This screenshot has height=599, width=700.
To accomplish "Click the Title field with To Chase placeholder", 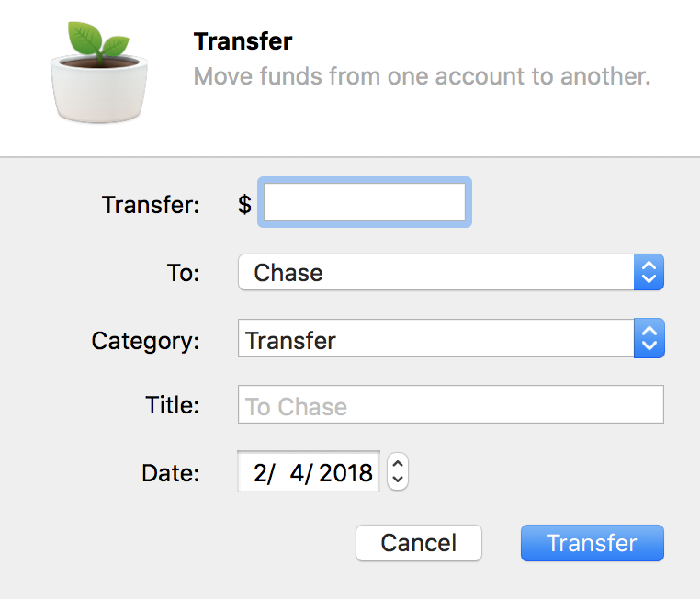I will pyautogui.click(x=451, y=404).
